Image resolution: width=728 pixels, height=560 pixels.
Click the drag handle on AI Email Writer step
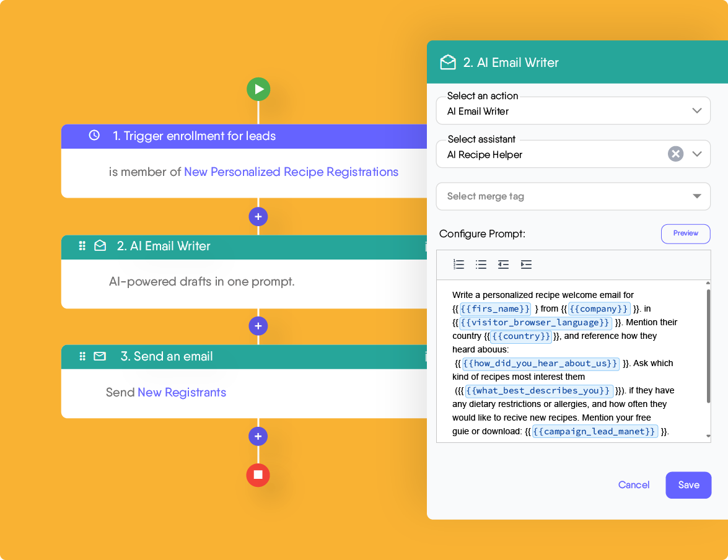click(82, 246)
